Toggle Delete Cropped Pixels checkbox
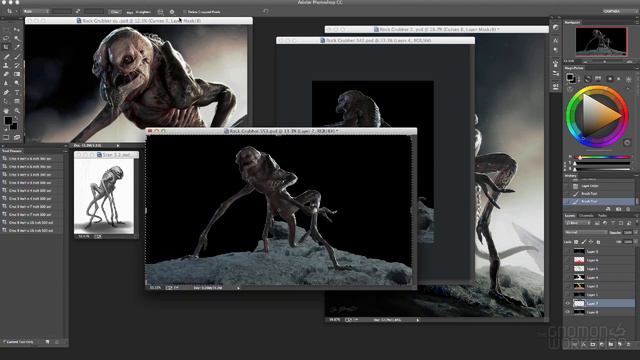 tap(184, 12)
